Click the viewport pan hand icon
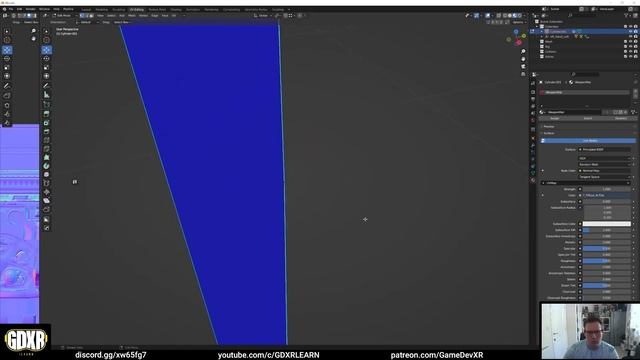Image resolution: width=640 pixels, height=360 pixels. [523, 59]
